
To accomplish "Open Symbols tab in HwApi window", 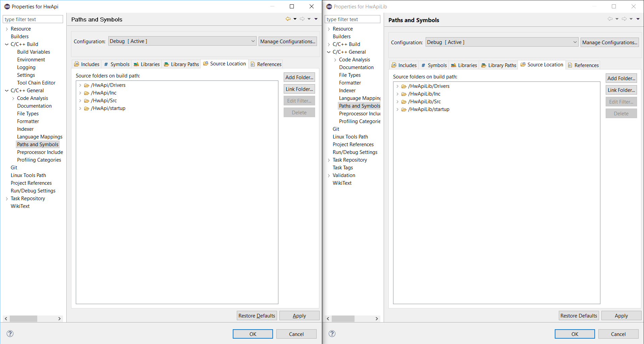I will [x=117, y=64].
